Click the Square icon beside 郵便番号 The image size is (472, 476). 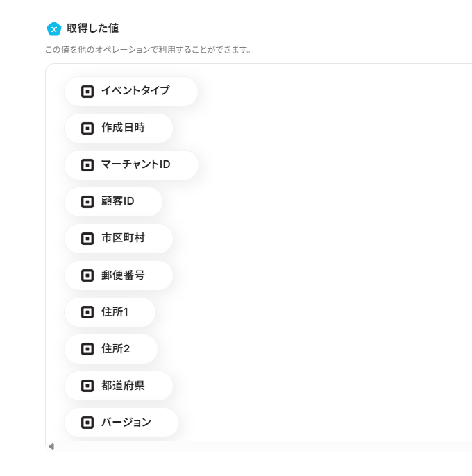(87, 275)
